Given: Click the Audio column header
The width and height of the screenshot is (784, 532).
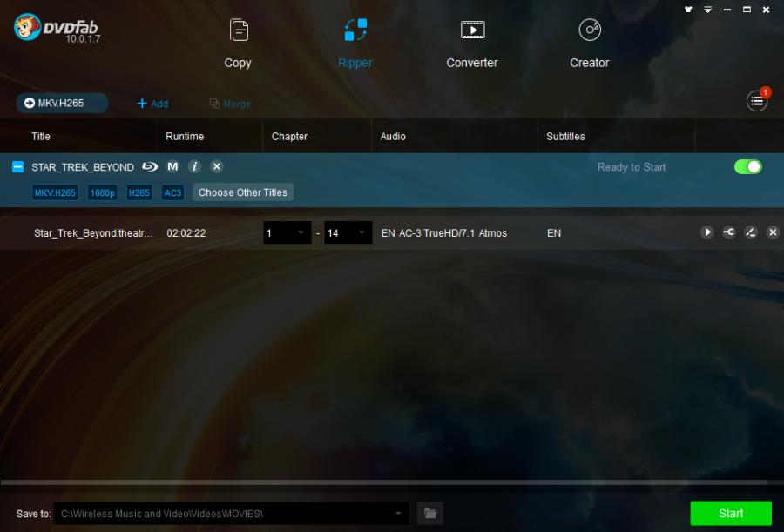Looking at the screenshot, I should pos(393,136).
